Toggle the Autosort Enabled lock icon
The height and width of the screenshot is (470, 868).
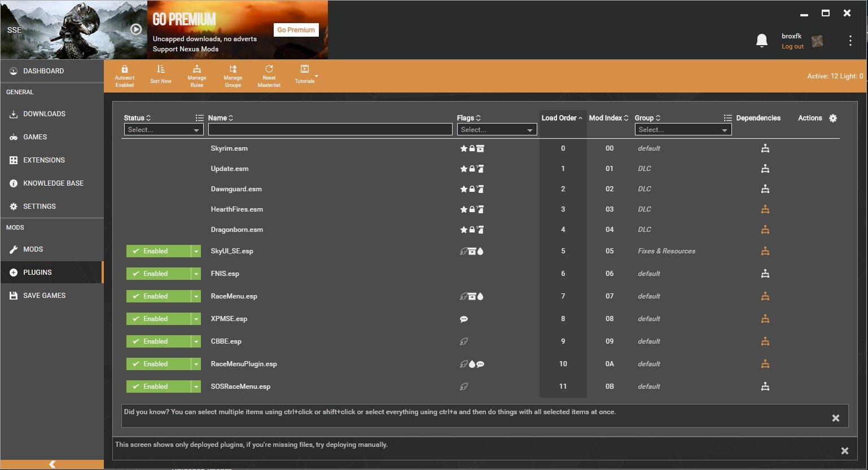[x=125, y=69]
